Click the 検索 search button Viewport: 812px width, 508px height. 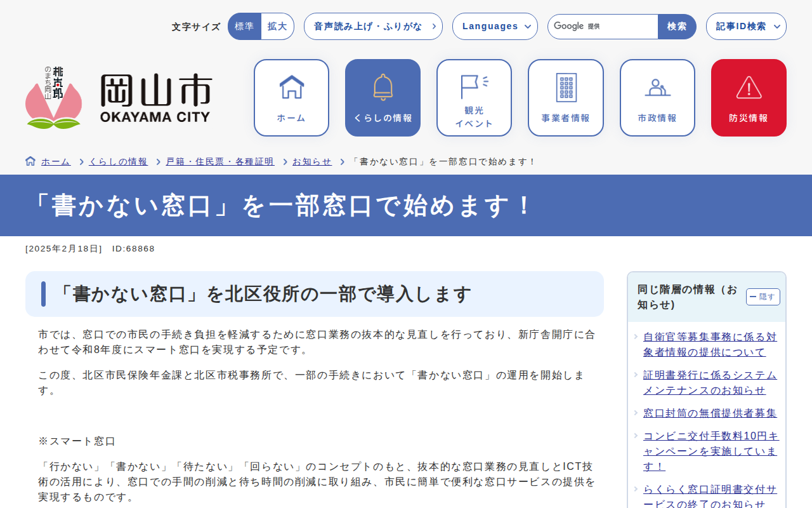pos(677,27)
